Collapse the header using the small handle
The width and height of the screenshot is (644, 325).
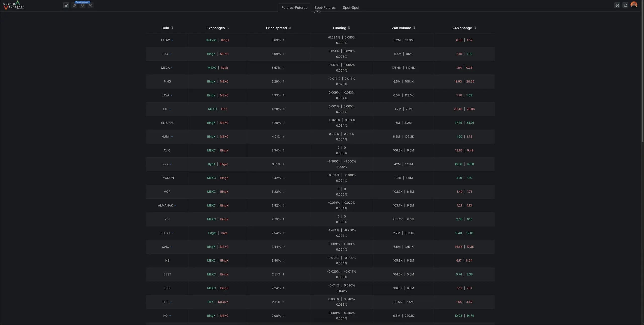point(317,12)
